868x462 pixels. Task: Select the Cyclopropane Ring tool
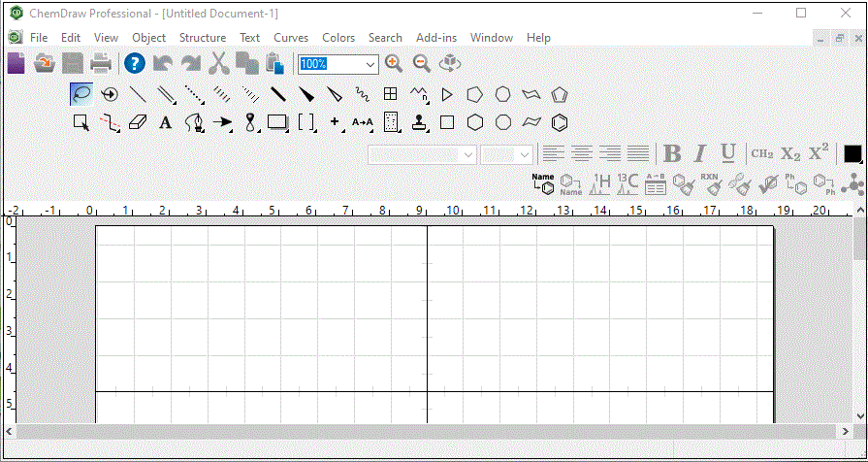click(x=447, y=94)
